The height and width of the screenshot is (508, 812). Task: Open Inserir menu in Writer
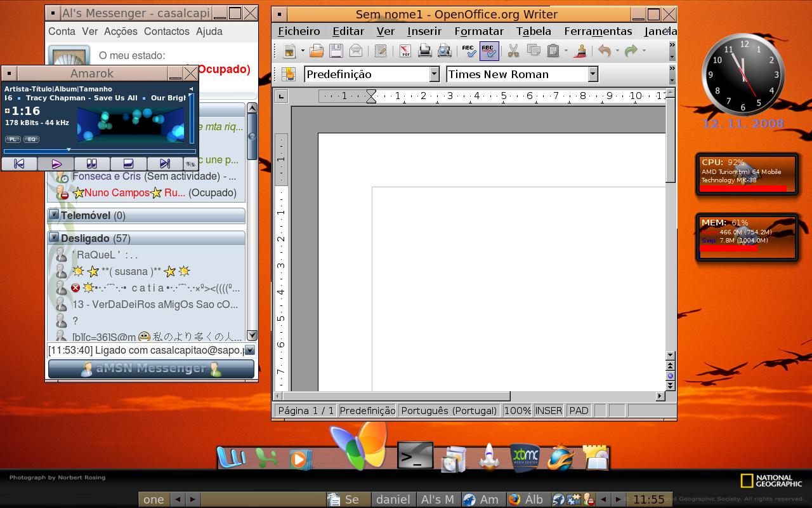[424, 31]
